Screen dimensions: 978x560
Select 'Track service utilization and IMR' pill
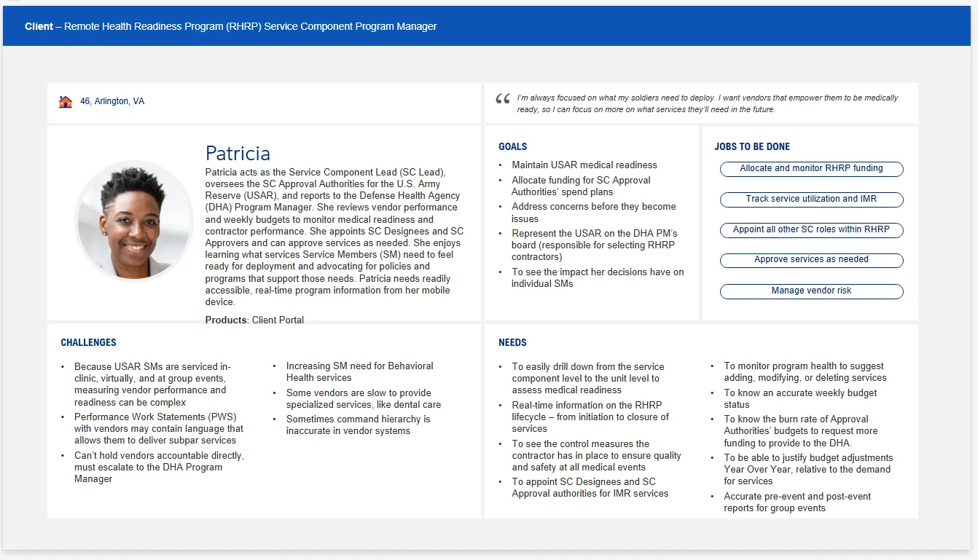point(811,200)
